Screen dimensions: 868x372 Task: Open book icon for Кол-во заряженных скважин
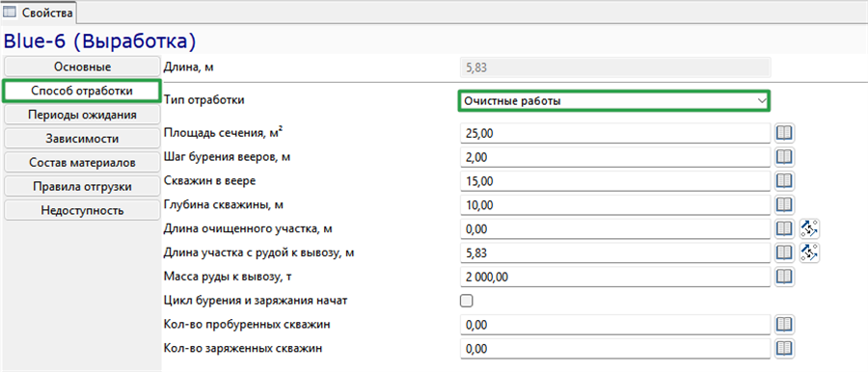click(784, 349)
